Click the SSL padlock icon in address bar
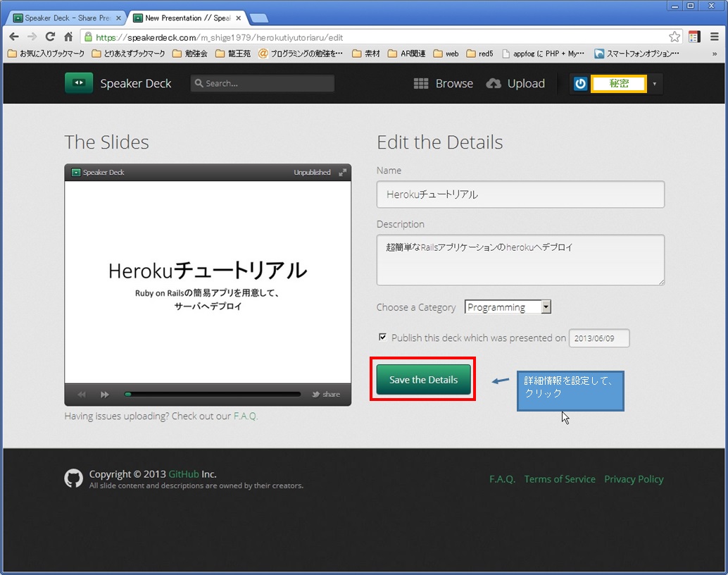 click(x=88, y=37)
